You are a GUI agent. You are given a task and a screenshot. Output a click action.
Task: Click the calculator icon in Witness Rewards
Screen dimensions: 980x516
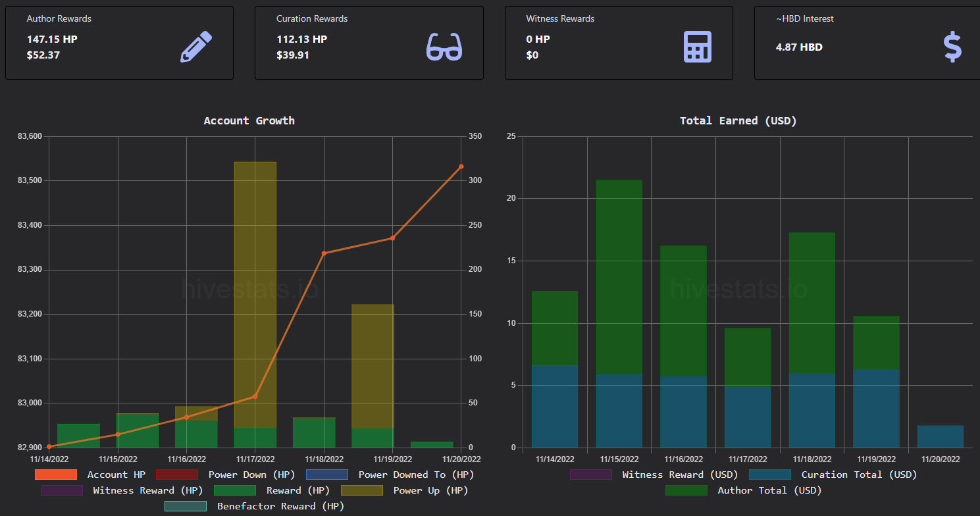click(x=697, y=47)
